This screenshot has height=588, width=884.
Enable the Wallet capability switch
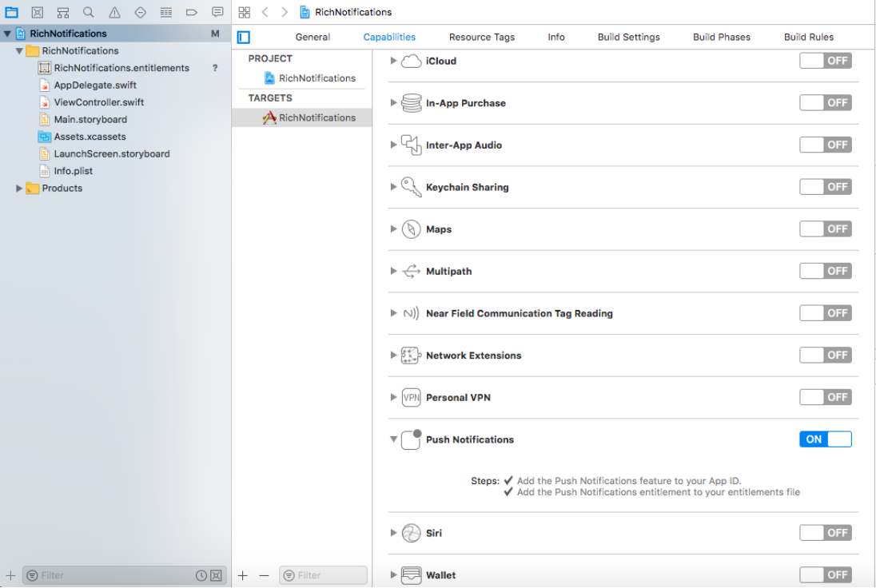click(826, 574)
